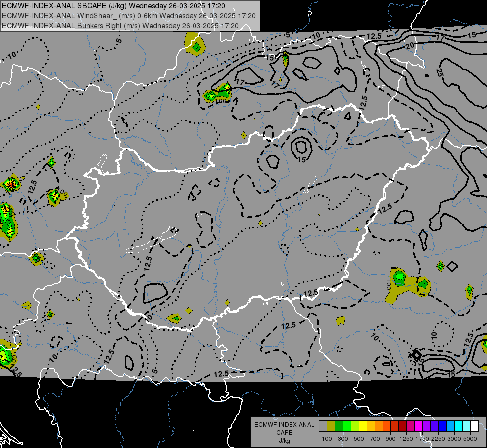Select the purple swatch right of 1750 tick

point(427,426)
